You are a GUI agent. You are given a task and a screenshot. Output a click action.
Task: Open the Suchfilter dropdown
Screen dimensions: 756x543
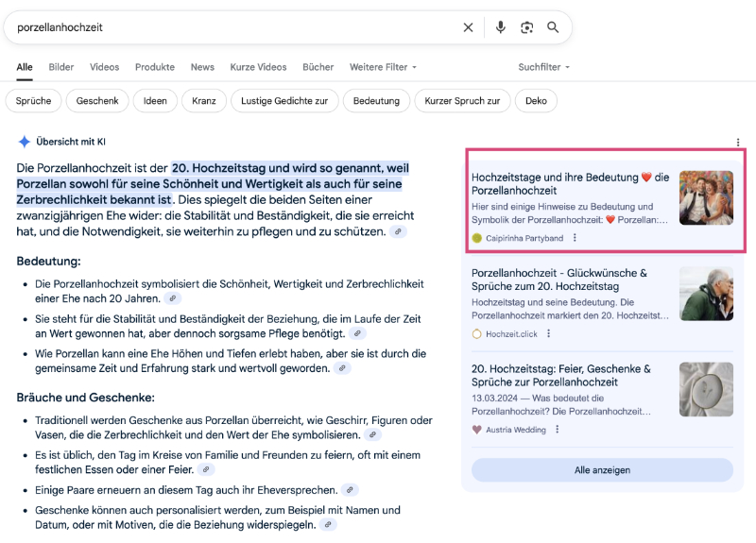click(544, 67)
